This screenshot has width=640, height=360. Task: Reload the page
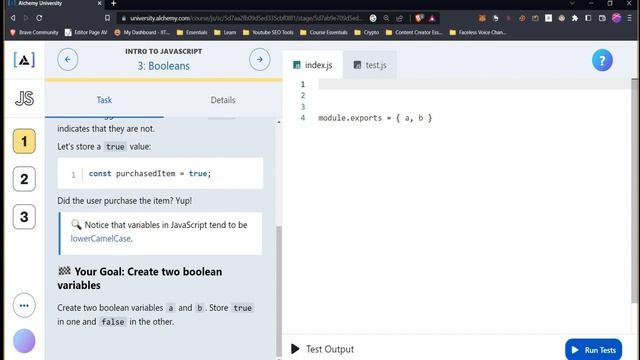(x=39, y=18)
